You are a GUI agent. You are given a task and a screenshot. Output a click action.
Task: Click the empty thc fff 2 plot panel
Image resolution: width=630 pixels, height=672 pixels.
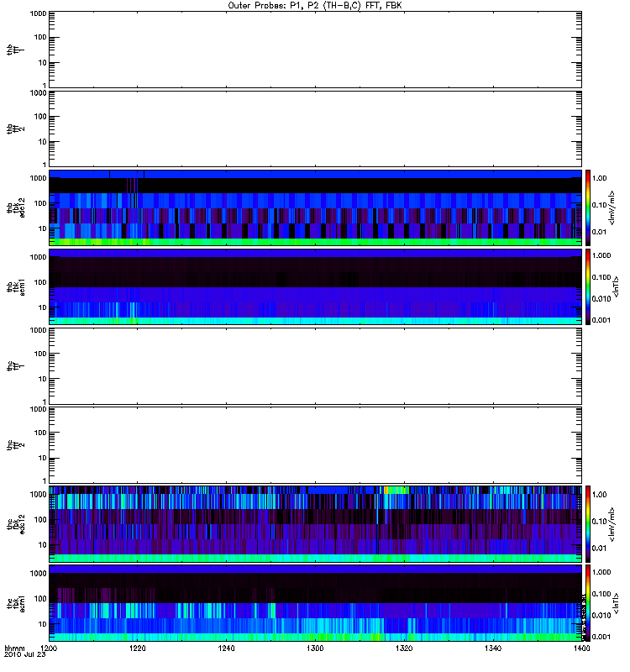coord(315,446)
